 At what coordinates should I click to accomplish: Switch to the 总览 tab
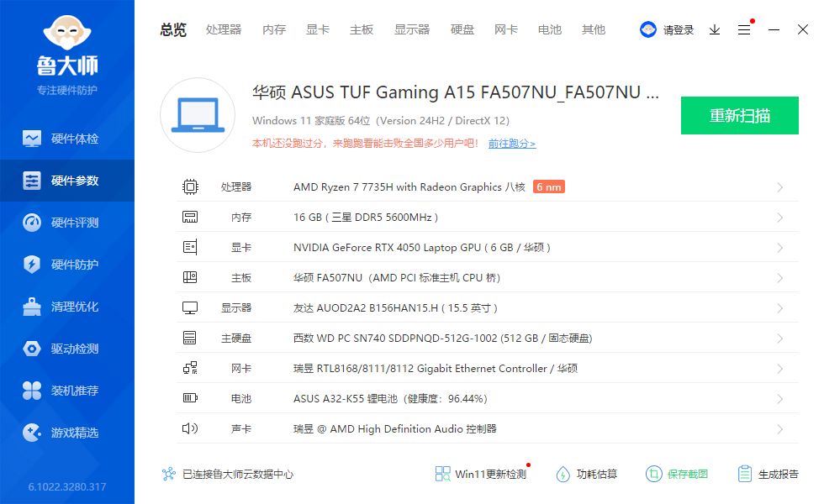173,29
